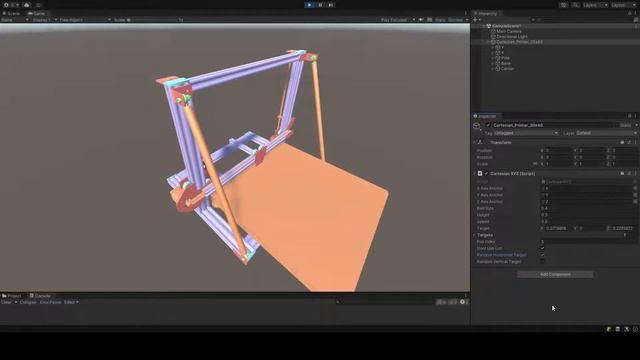Toggle the Random Horizontal Target checkbox

point(542,255)
